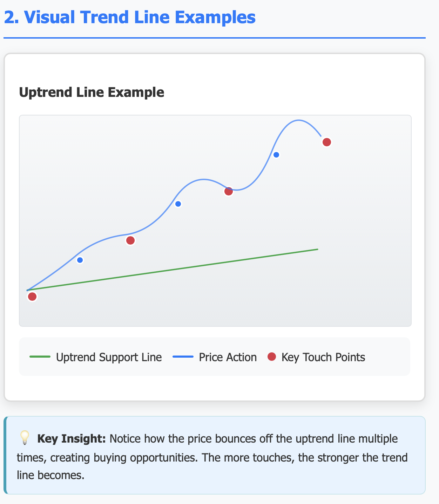Click the Visual Trend Line Examples heading
439x504 pixels.
point(130,17)
